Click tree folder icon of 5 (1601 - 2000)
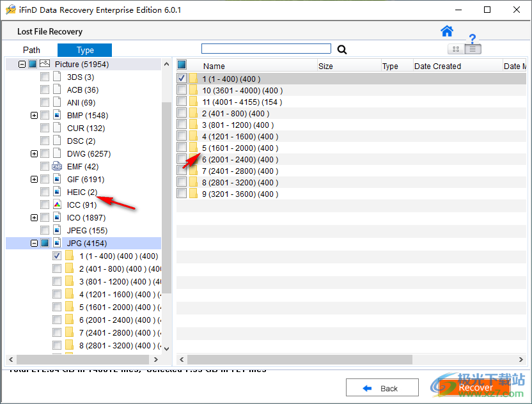 tap(69, 307)
